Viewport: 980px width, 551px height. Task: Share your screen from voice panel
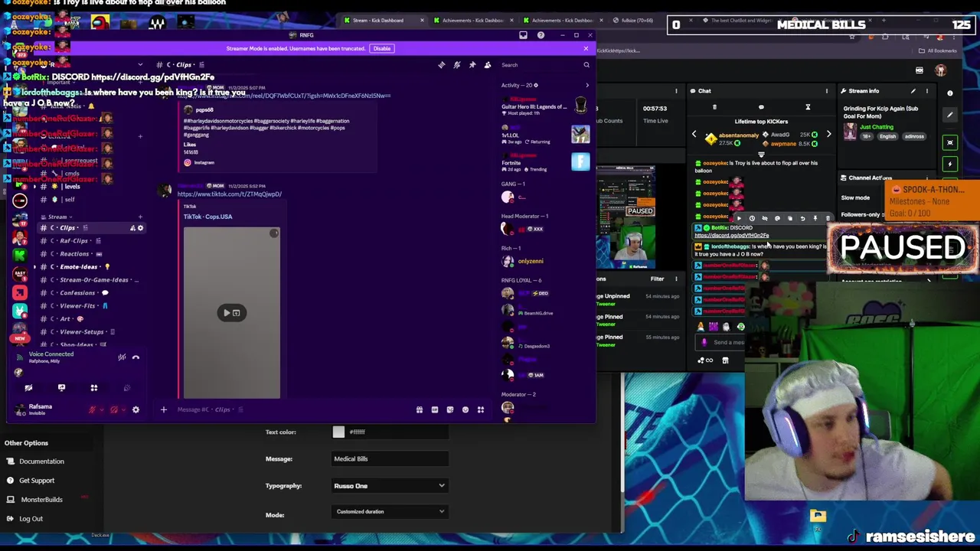(x=61, y=388)
